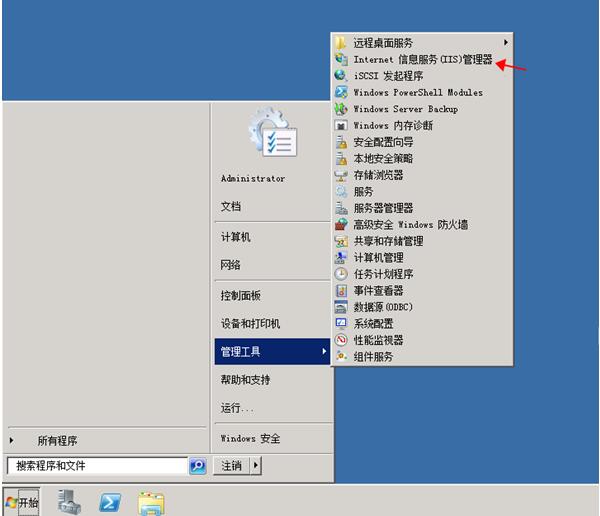This screenshot has width=600, height=516.
Task: Expand the 管理工具 menu entry
Action: [x=271, y=352]
